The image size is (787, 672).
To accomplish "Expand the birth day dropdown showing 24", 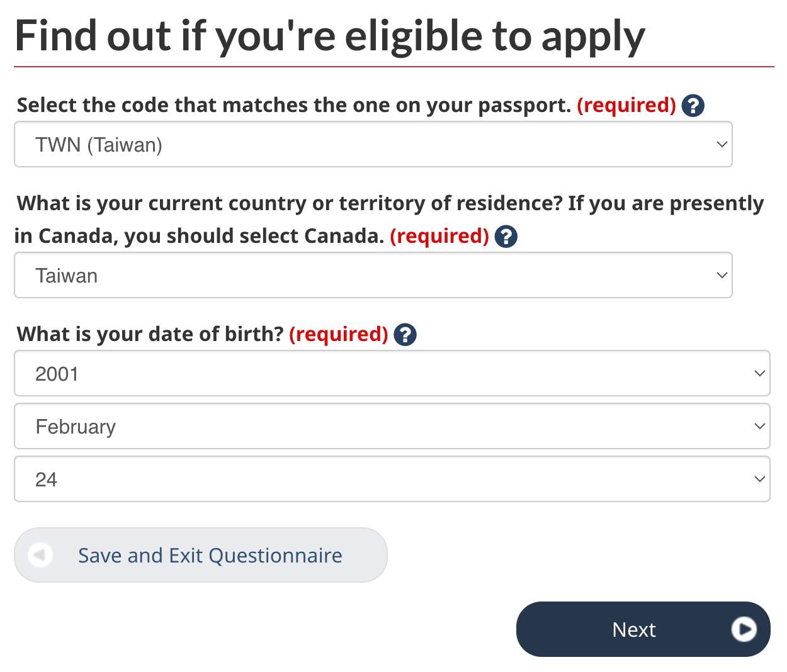I will coord(392,479).
